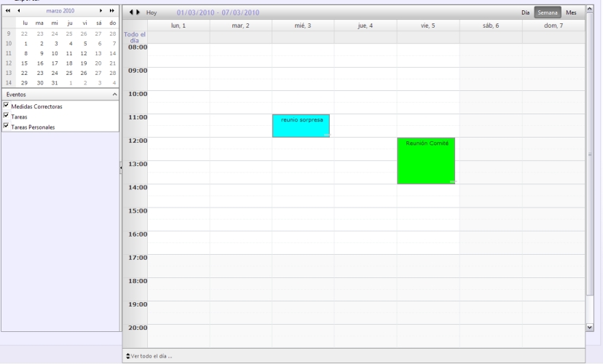The image size is (603, 364).
Task: Uncheck Medidas Correctoras checkbox
Action: (6, 105)
